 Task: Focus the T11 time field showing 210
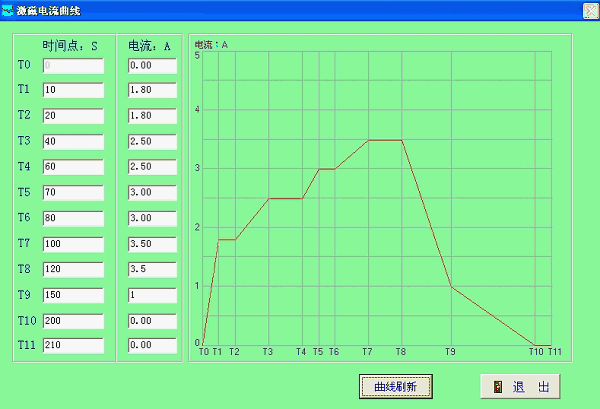click(73, 345)
